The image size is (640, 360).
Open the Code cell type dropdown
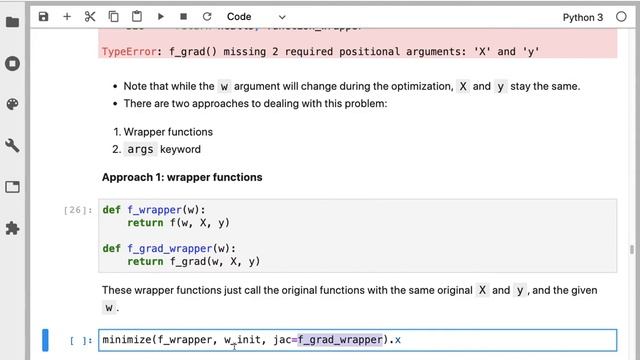point(256,17)
